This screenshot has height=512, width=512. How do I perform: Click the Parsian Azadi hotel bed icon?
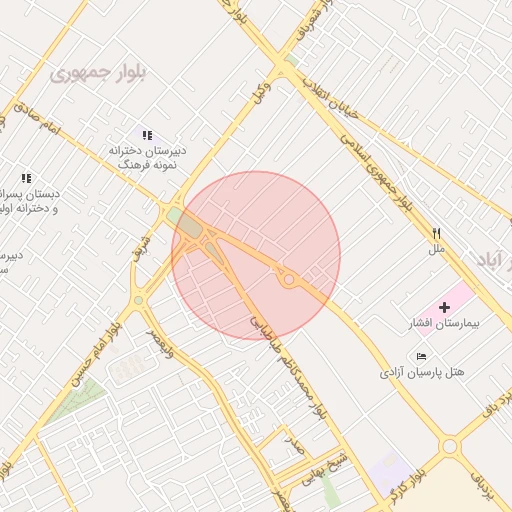[x=421, y=357]
